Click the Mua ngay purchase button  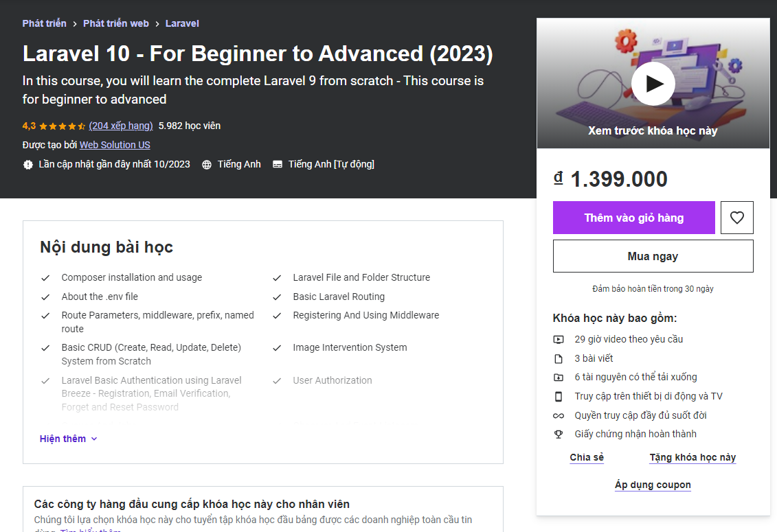pyautogui.click(x=653, y=255)
